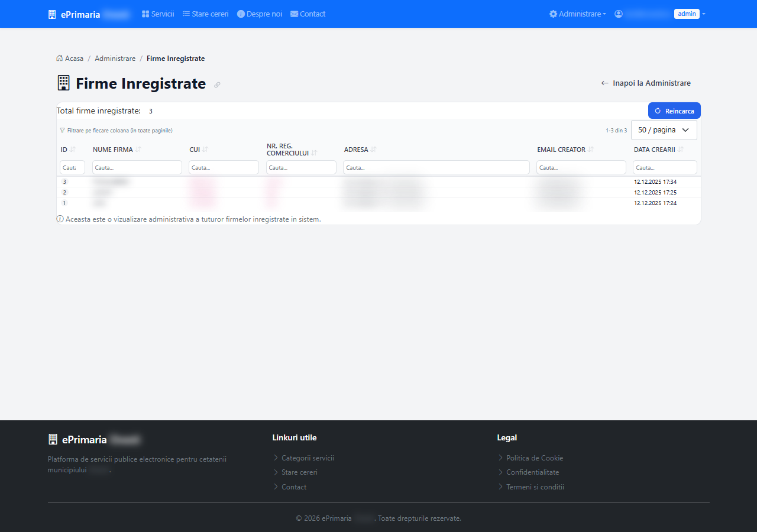This screenshot has width=757, height=532.
Task: Click the ePrimaria building icon in footer
Action: click(53, 439)
